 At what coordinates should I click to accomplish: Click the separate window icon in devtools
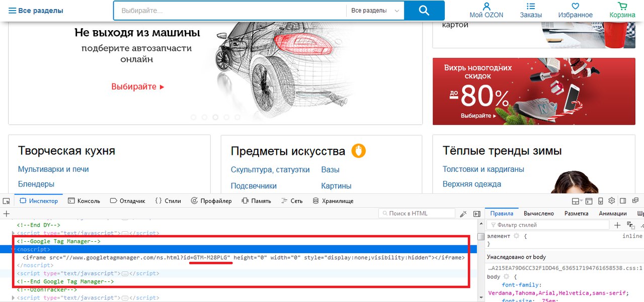[634, 201]
